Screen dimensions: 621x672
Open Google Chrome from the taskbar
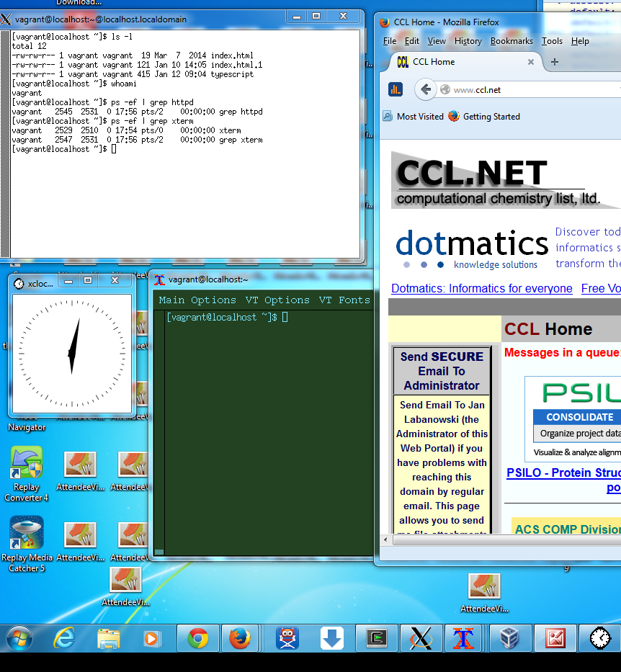[198, 638]
